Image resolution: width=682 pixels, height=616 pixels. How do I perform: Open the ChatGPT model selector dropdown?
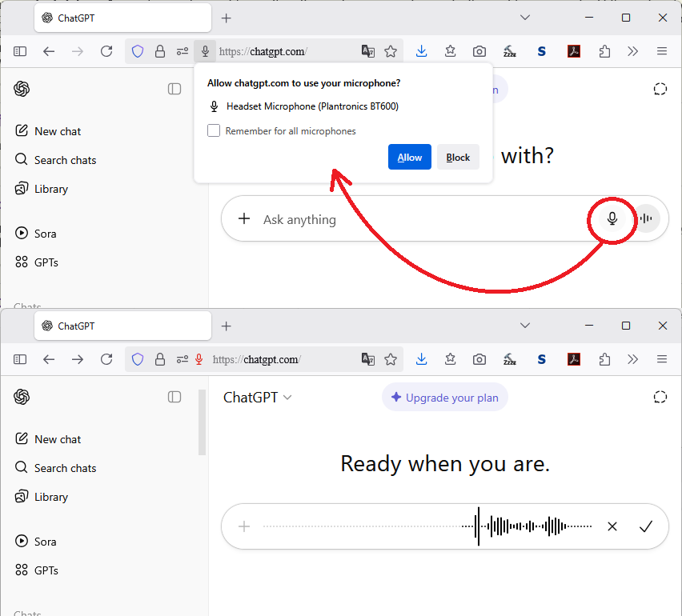(x=257, y=398)
